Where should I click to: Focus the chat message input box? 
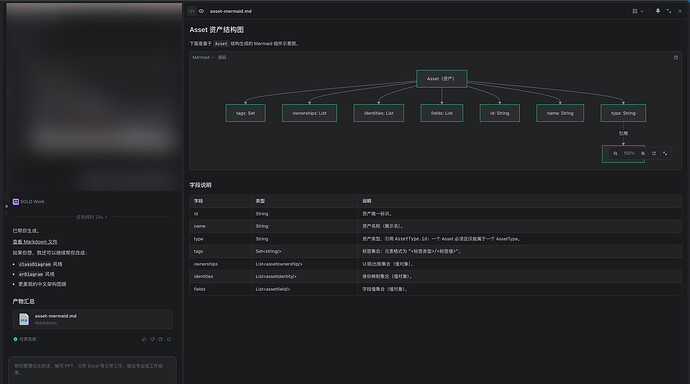click(92, 369)
